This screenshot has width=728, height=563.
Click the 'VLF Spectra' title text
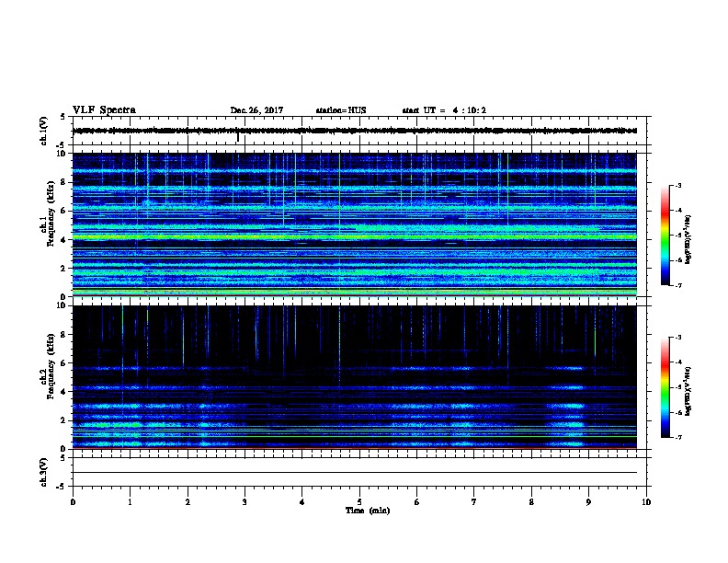point(104,110)
